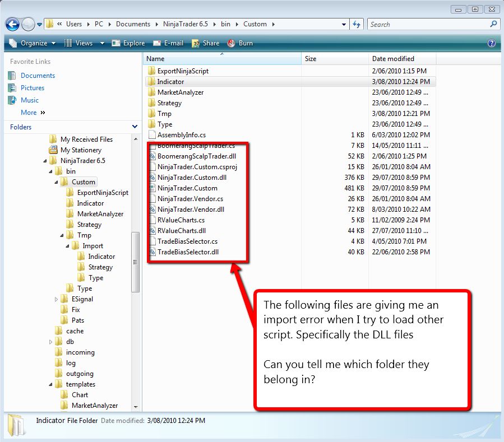Viewport: 504px width, 442px height.
Task: Click the Back navigation arrow button
Action: [12, 24]
